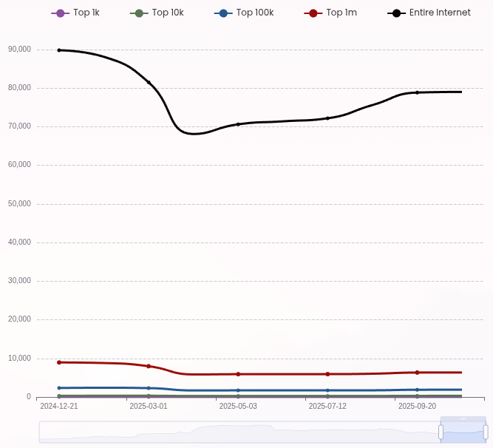493x448 pixels.
Task: Click Entire Internet data point at 2025-05-03
Action: [x=238, y=124]
